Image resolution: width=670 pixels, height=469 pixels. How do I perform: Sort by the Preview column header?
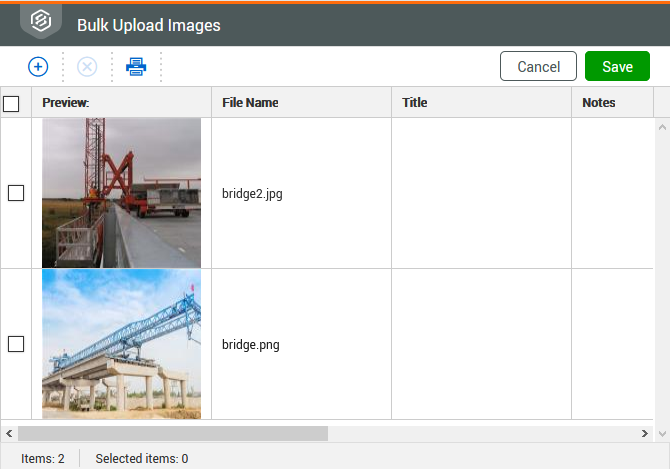121,103
